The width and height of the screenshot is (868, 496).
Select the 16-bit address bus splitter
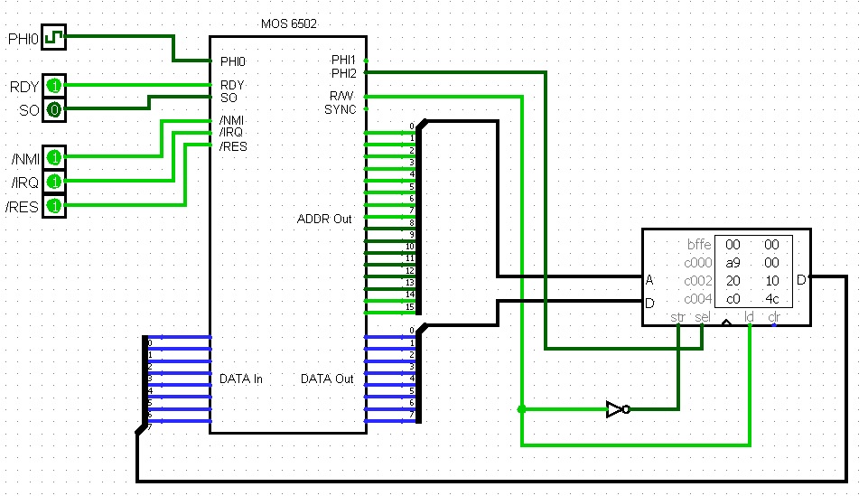418,217
